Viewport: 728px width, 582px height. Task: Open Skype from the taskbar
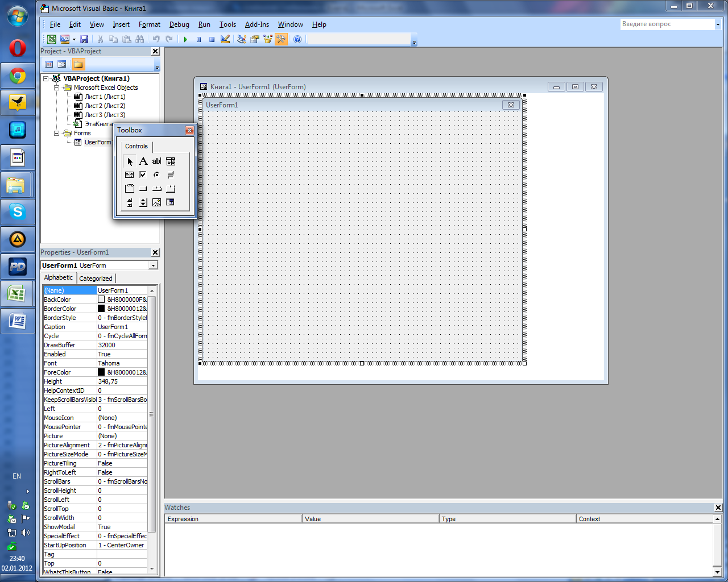pyautogui.click(x=18, y=212)
